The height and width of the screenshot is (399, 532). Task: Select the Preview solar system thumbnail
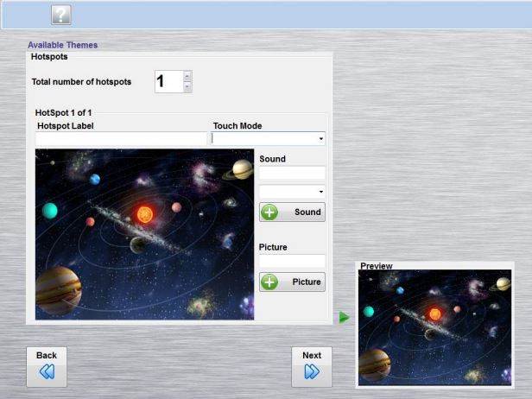[435, 327]
